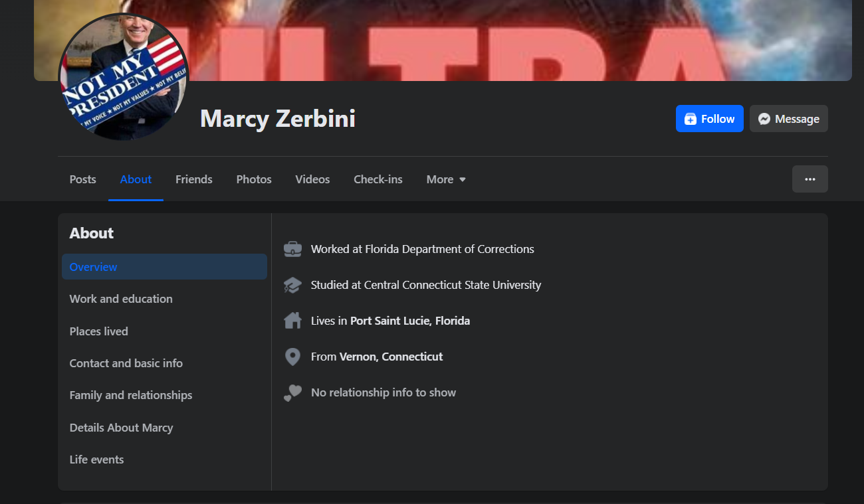
Task: Open the cover photo
Action: pyautogui.click(x=443, y=40)
